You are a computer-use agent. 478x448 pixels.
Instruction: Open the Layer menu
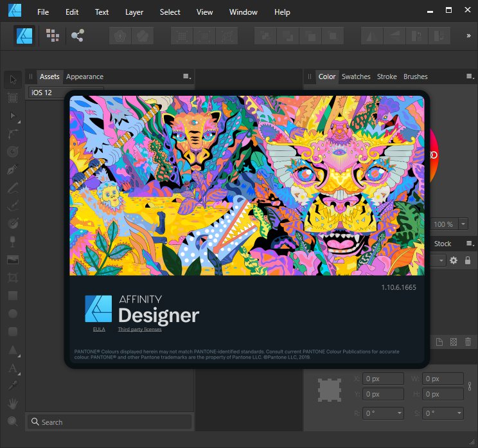click(134, 12)
